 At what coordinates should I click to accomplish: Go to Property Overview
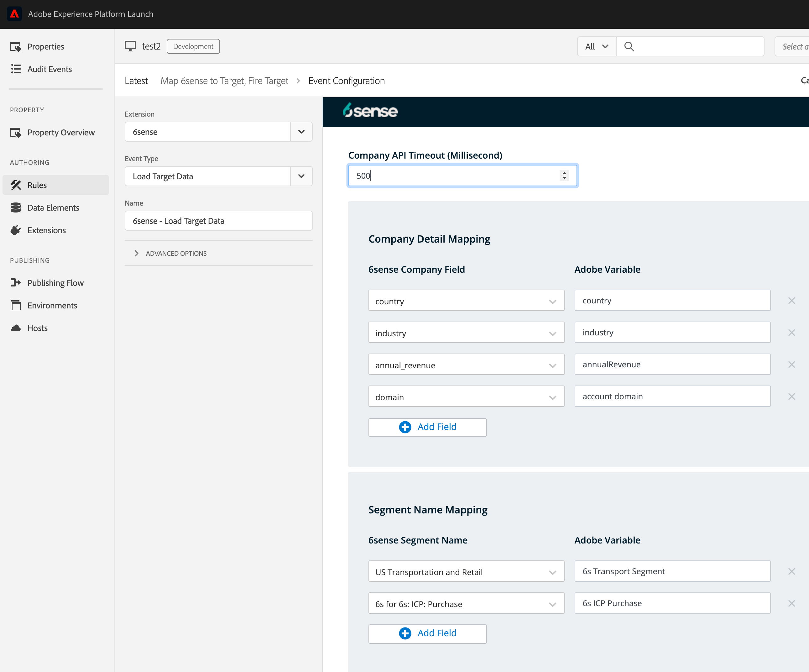click(x=53, y=133)
